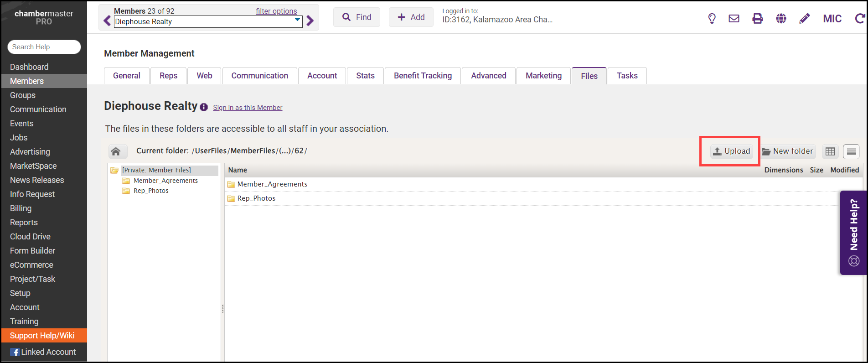
Task: Switch to the Benefit Tracking tab
Action: (423, 76)
